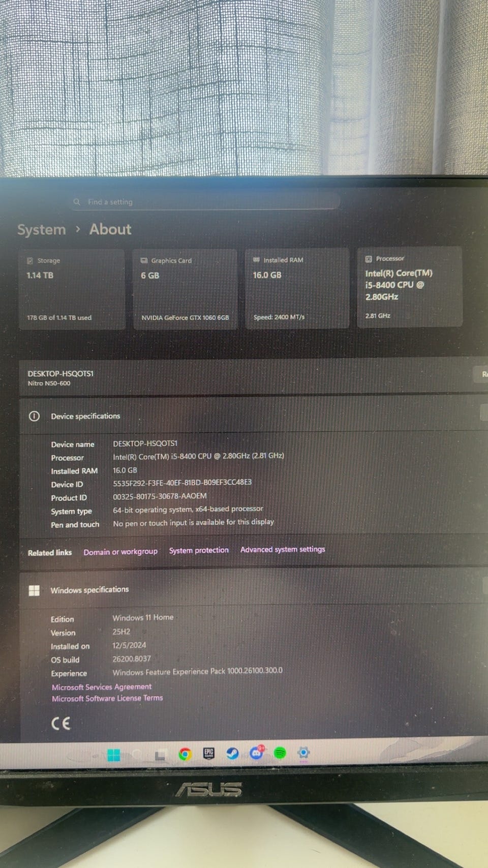Open the Graphics Card 6 GB card

(185, 289)
